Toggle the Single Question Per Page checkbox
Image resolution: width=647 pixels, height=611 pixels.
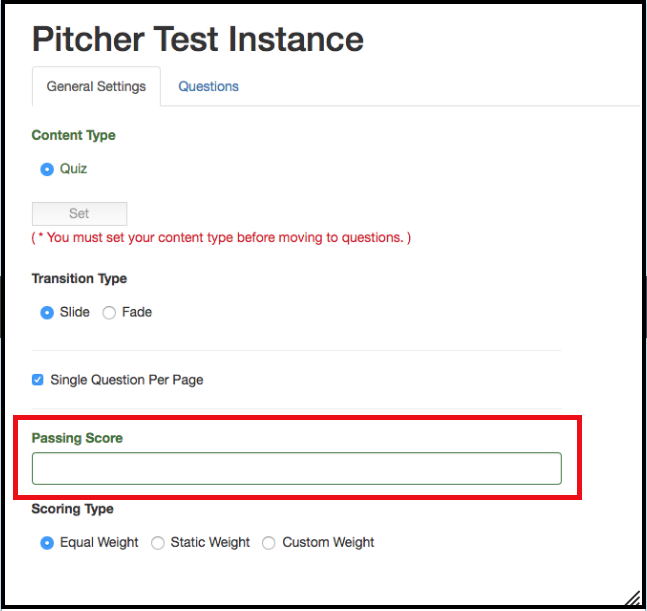click(x=38, y=380)
